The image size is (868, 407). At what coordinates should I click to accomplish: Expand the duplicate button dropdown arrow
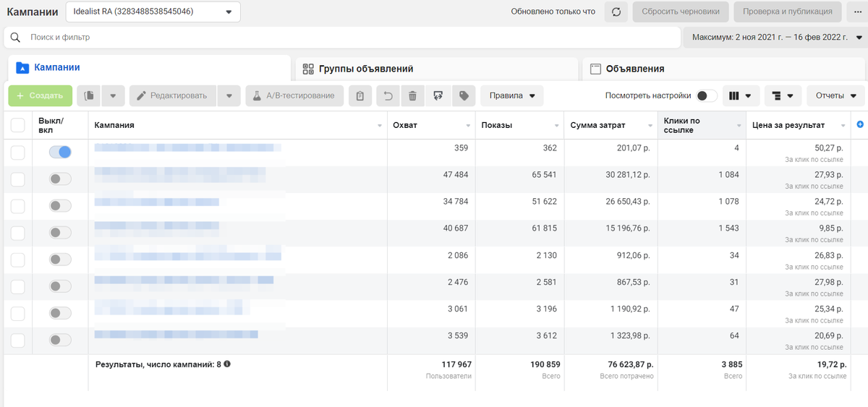coord(114,95)
